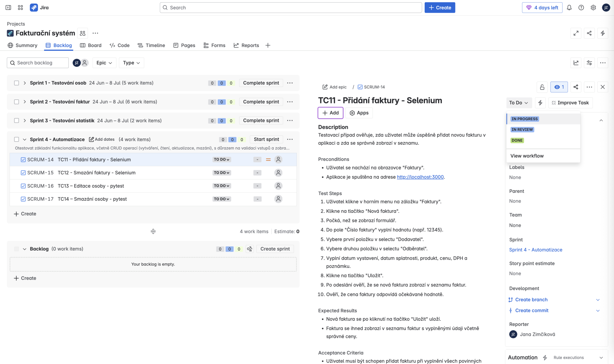Open the http://localhost:3000 link
The height and width of the screenshot is (364, 614).
pyautogui.click(x=420, y=177)
